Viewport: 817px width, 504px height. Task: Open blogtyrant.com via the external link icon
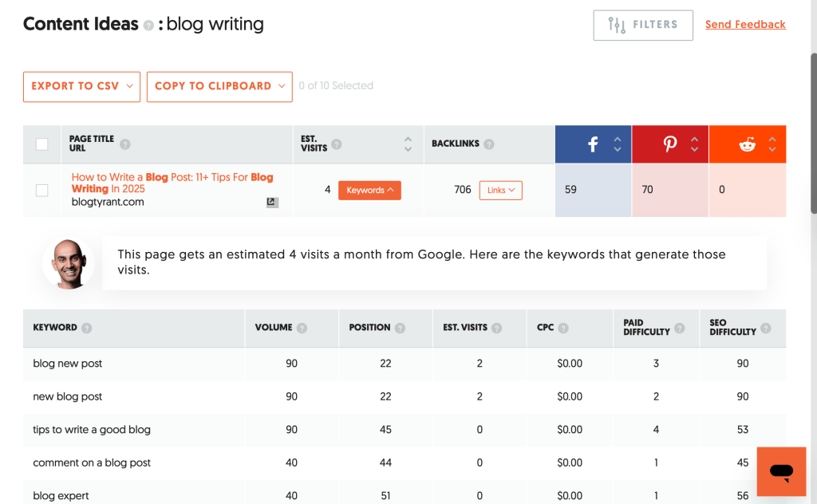tap(271, 203)
